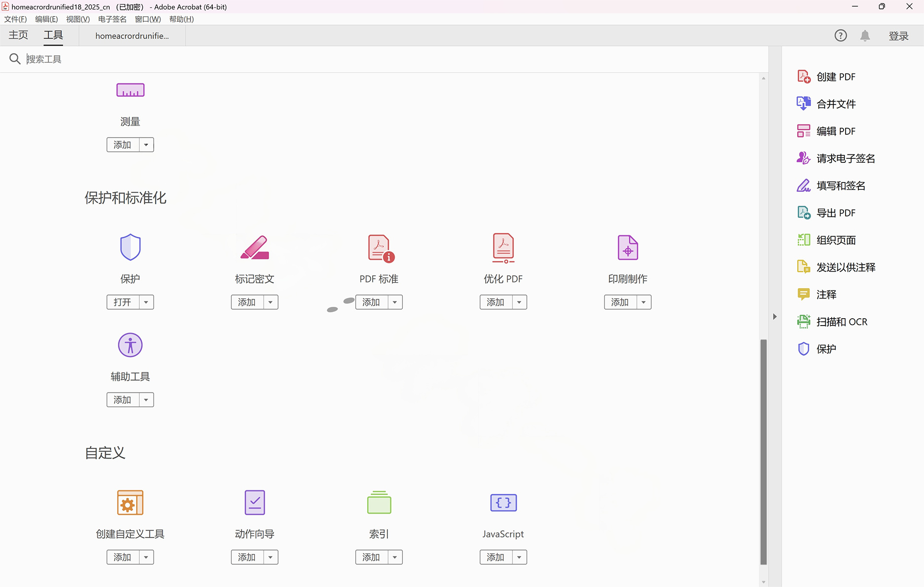This screenshot has width=924, height=587.
Task: Click 登录 sign-in link
Action: (x=898, y=36)
